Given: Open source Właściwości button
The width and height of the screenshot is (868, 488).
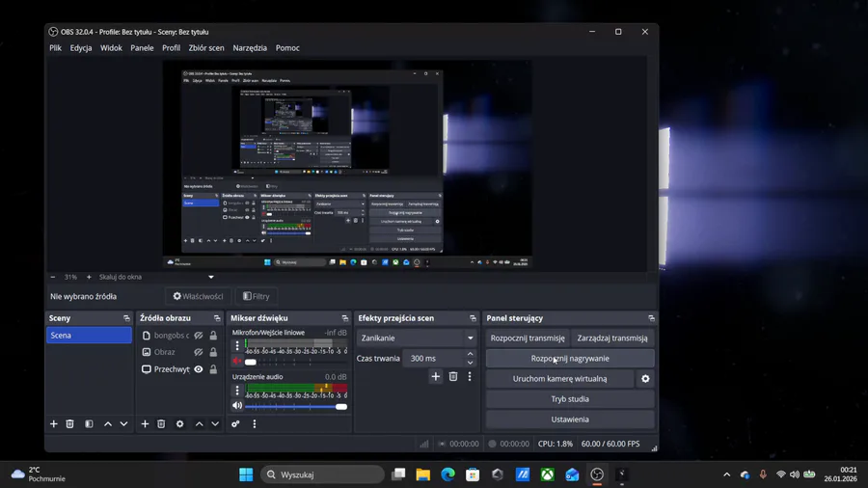Looking at the screenshot, I should click(x=198, y=297).
